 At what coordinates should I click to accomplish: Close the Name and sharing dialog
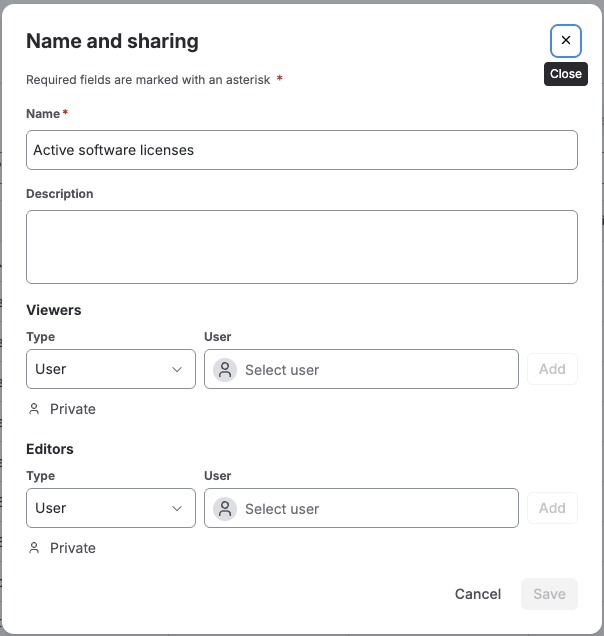[x=565, y=41]
